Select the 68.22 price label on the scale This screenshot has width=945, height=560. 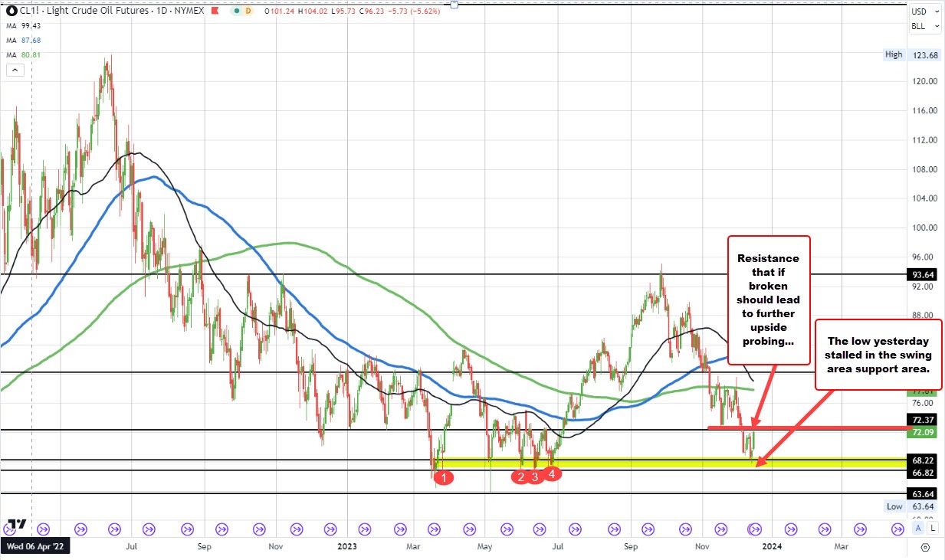coord(924,460)
